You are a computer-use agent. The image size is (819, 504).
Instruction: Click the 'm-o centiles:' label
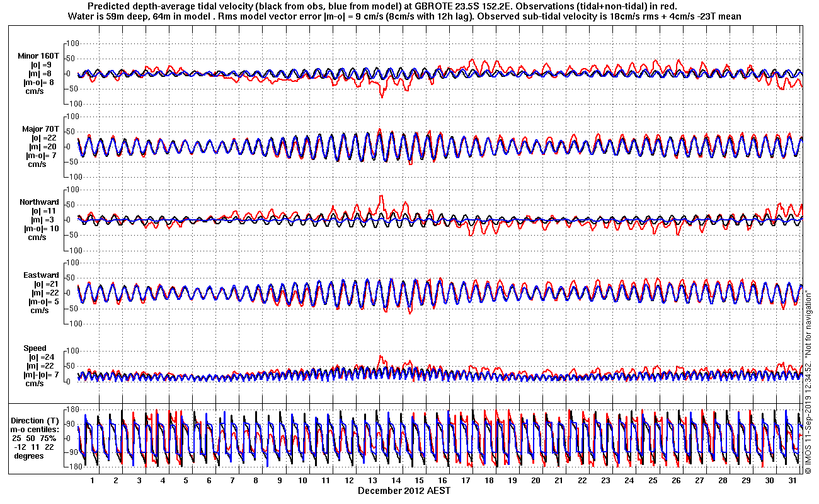(x=35, y=429)
